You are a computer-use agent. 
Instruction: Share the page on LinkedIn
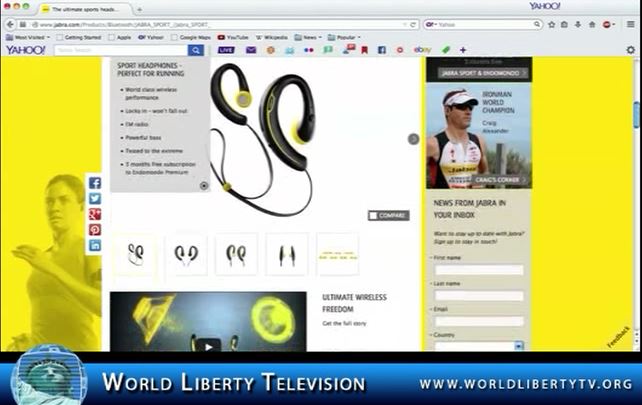pos(95,245)
